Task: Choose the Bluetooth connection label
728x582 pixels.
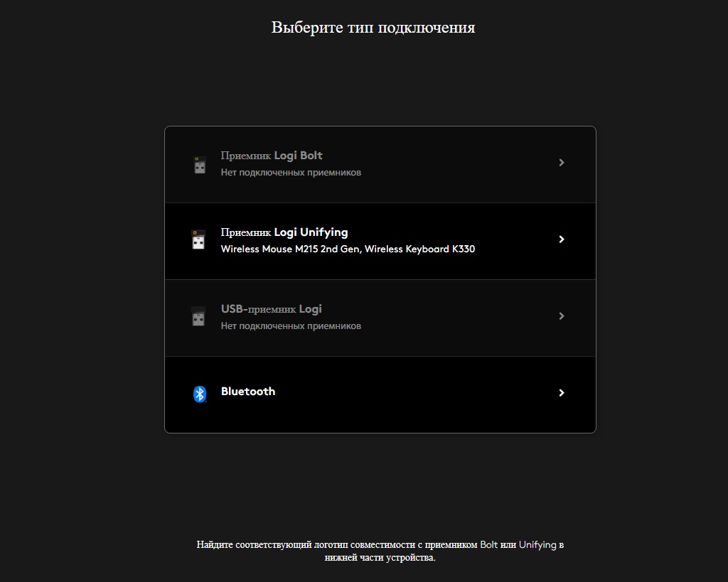Action: (248, 392)
